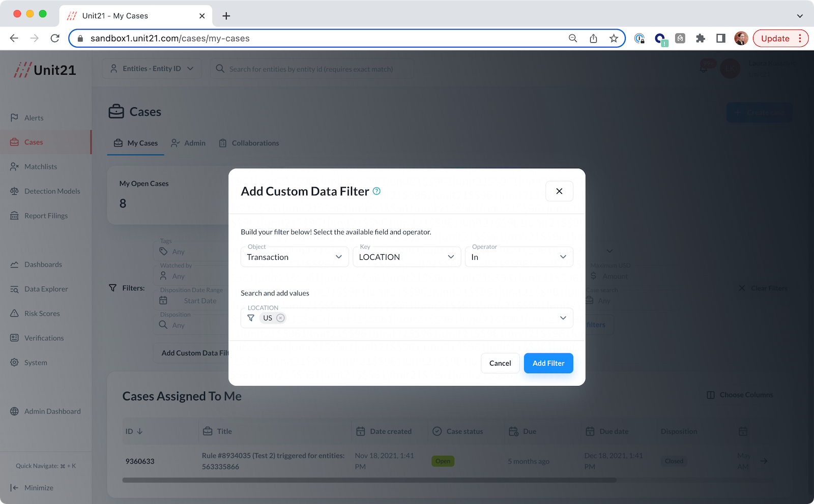
Task: Switch to the My Cases tab
Action: (x=135, y=143)
